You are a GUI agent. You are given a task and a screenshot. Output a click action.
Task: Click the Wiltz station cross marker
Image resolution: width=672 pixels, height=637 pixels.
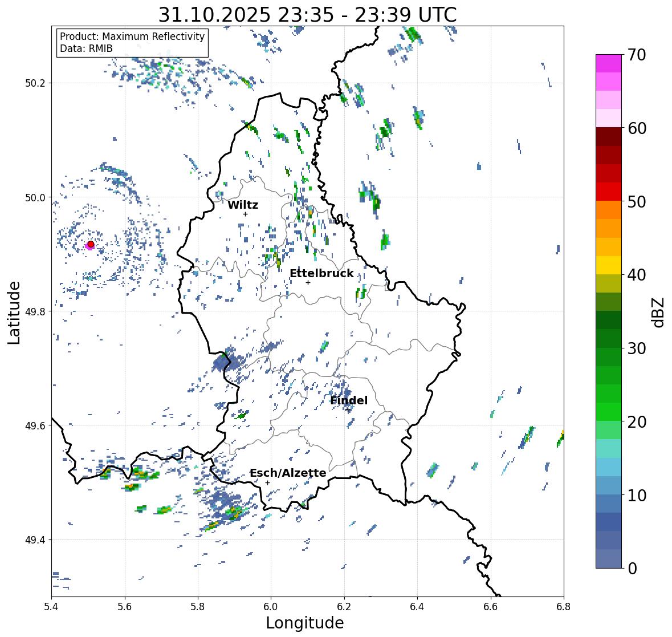pyautogui.click(x=245, y=214)
